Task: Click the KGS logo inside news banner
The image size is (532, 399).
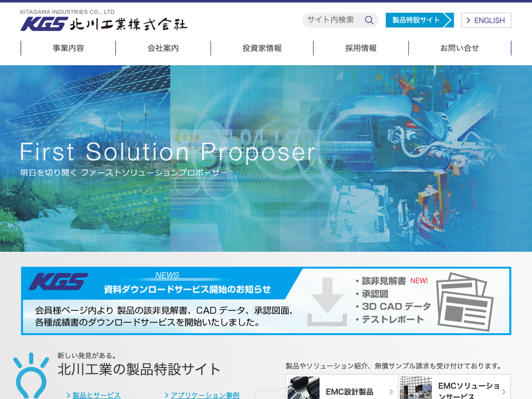Action: [x=59, y=282]
